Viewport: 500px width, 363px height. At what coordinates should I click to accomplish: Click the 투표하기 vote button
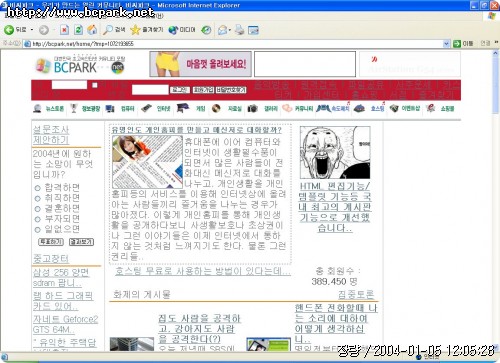[51, 242]
